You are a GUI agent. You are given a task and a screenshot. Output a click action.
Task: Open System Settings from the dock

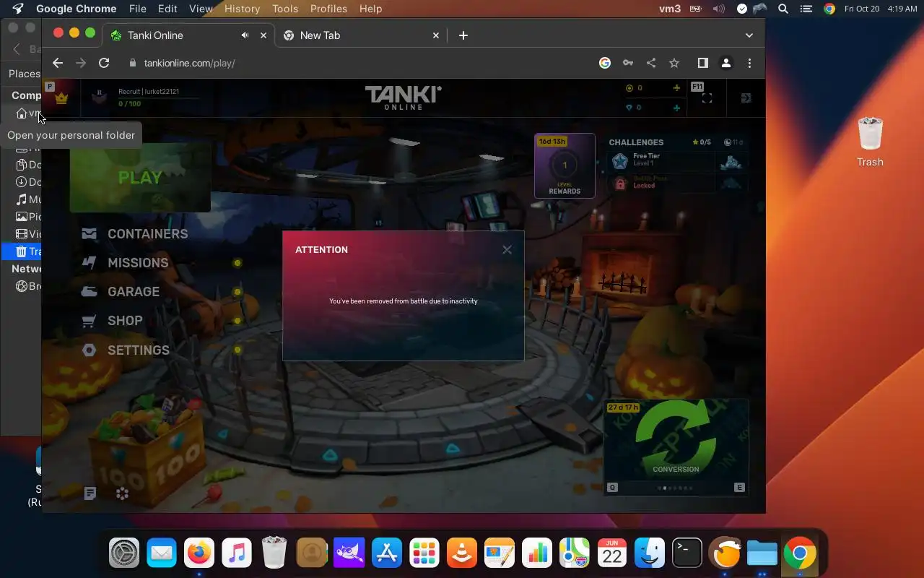(124, 554)
